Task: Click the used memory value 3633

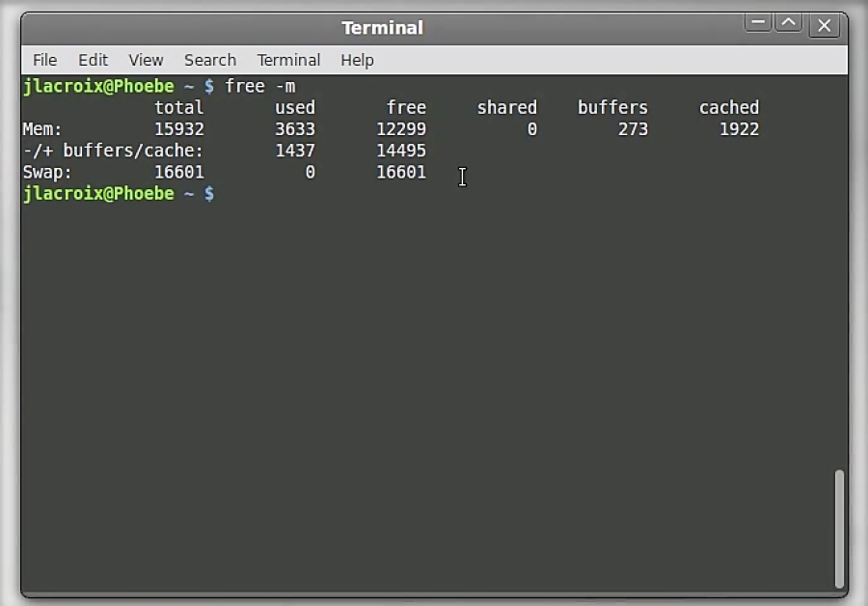Action: (x=295, y=129)
